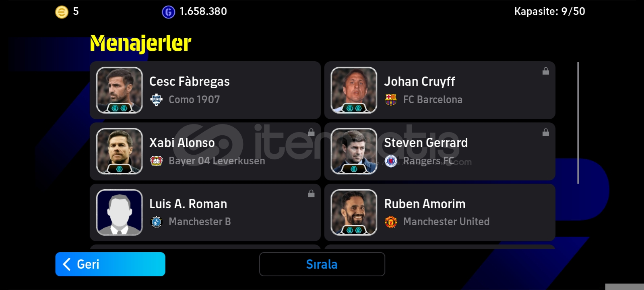Screen dimensions: 644x290
Task: Select the Ruben Amorim manager entry
Action: 440,213
